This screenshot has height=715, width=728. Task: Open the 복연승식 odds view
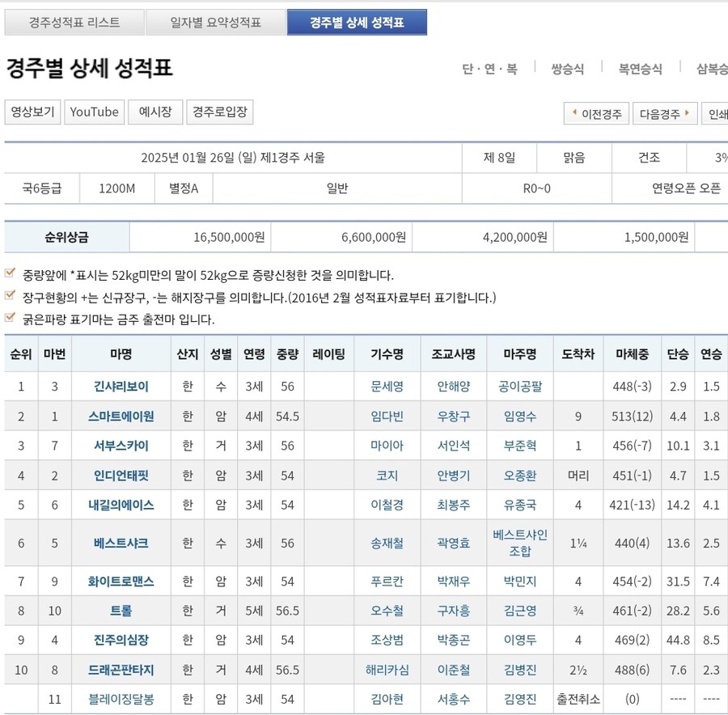638,70
